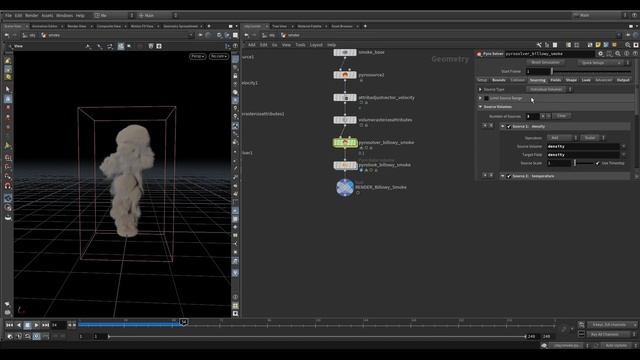Toggle the Use Timestep checkbox

click(x=598, y=163)
